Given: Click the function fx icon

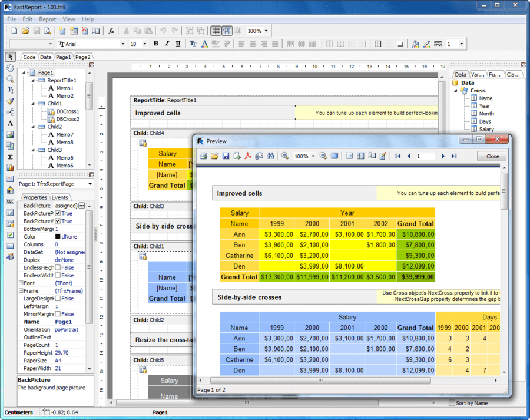Looking at the screenshot, I should [111, 31].
